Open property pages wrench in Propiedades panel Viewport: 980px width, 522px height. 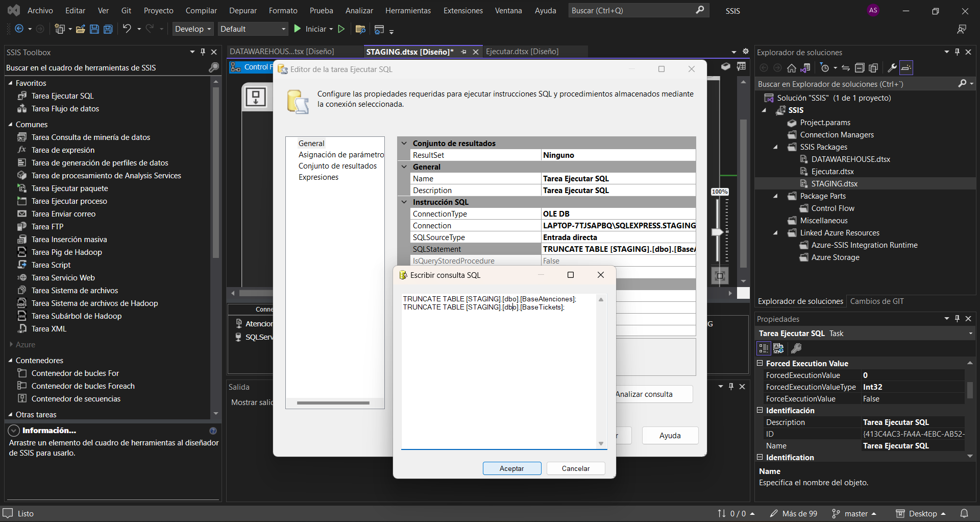[796, 348]
